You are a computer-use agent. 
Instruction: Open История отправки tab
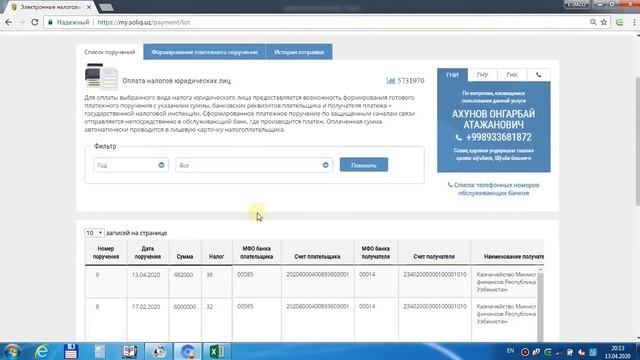coord(299,52)
